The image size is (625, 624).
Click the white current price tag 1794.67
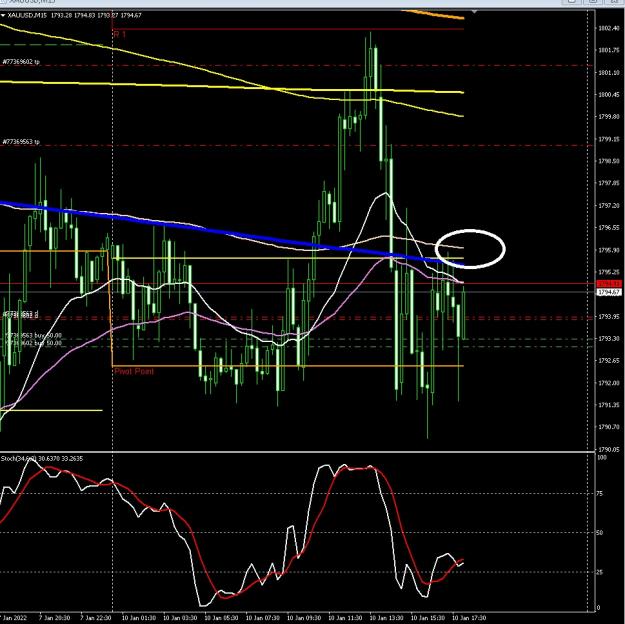pos(609,292)
